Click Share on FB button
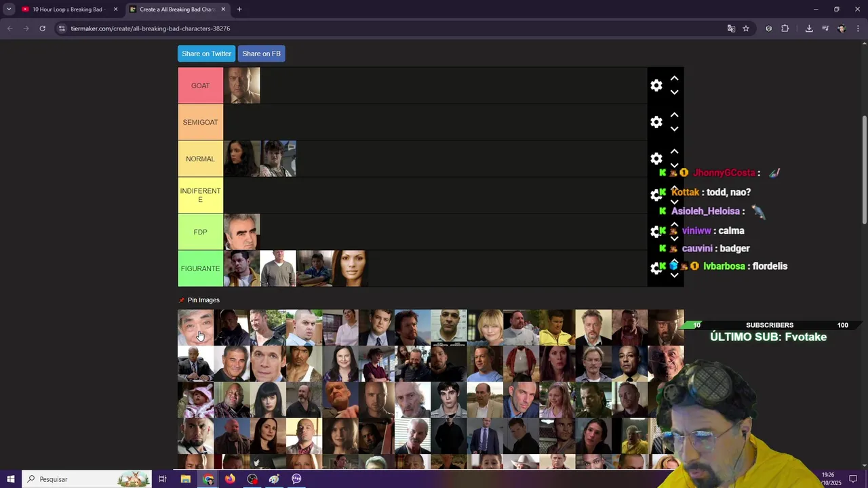Viewport: 868px width, 488px height. click(261, 54)
